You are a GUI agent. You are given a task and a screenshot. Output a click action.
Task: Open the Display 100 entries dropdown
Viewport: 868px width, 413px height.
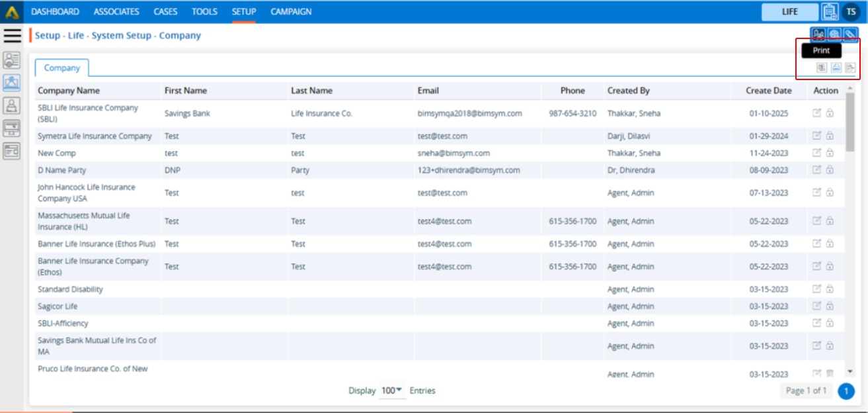click(x=392, y=390)
